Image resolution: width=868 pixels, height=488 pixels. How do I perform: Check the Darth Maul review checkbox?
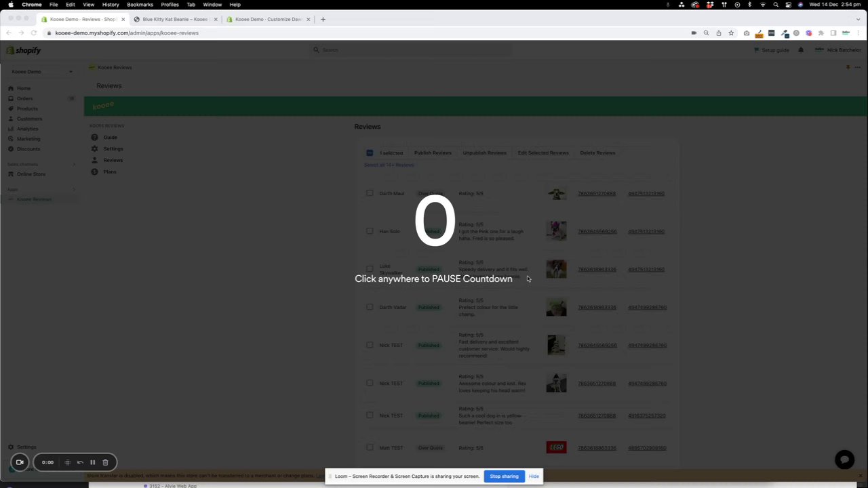tap(370, 193)
